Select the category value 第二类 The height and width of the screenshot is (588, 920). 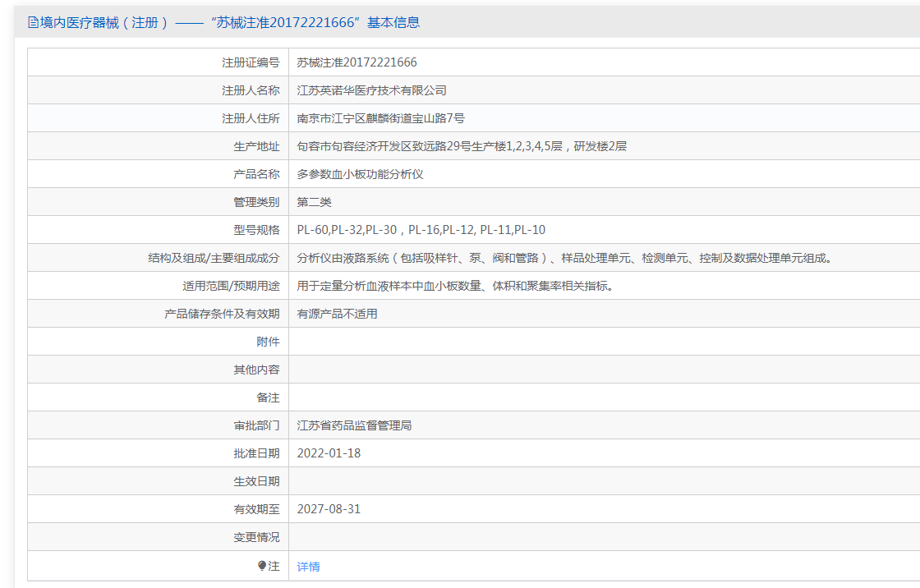pyautogui.click(x=314, y=202)
